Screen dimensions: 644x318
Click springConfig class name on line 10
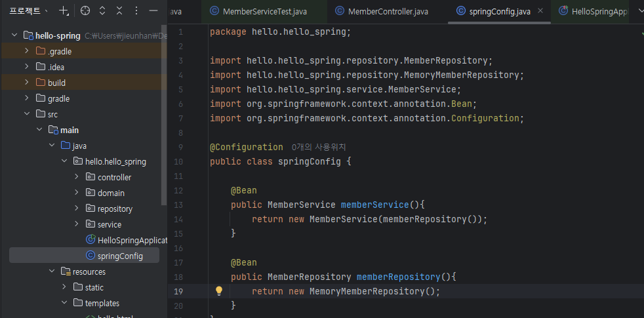[310, 161]
